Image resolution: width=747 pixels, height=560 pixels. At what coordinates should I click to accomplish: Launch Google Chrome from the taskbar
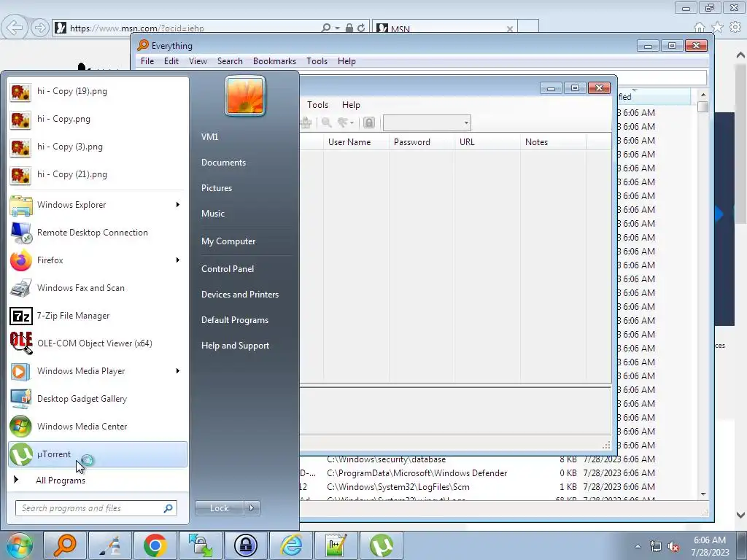pos(155,545)
